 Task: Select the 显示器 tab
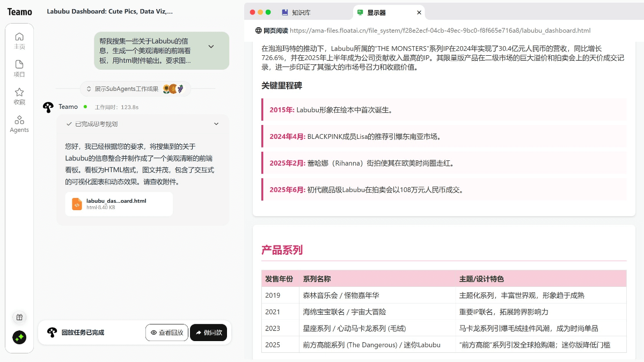[x=376, y=12]
